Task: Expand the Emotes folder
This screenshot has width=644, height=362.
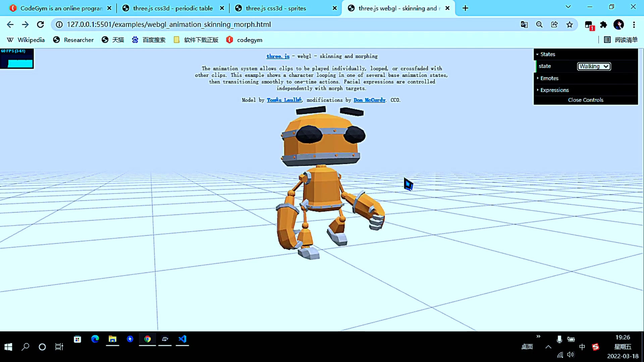Action: 549,78
